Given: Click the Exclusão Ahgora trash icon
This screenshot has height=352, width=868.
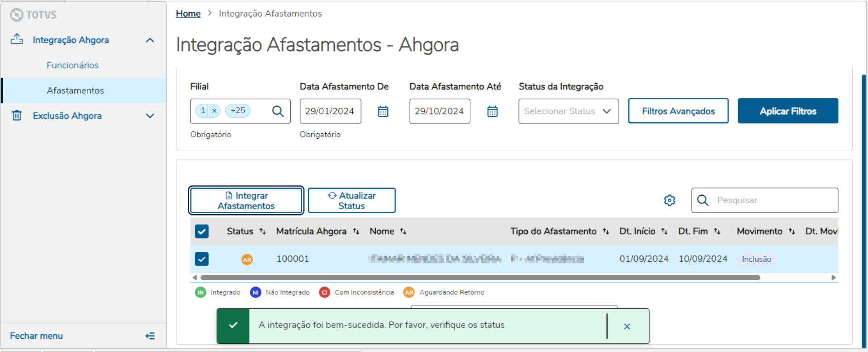Looking at the screenshot, I should [x=17, y=115].
